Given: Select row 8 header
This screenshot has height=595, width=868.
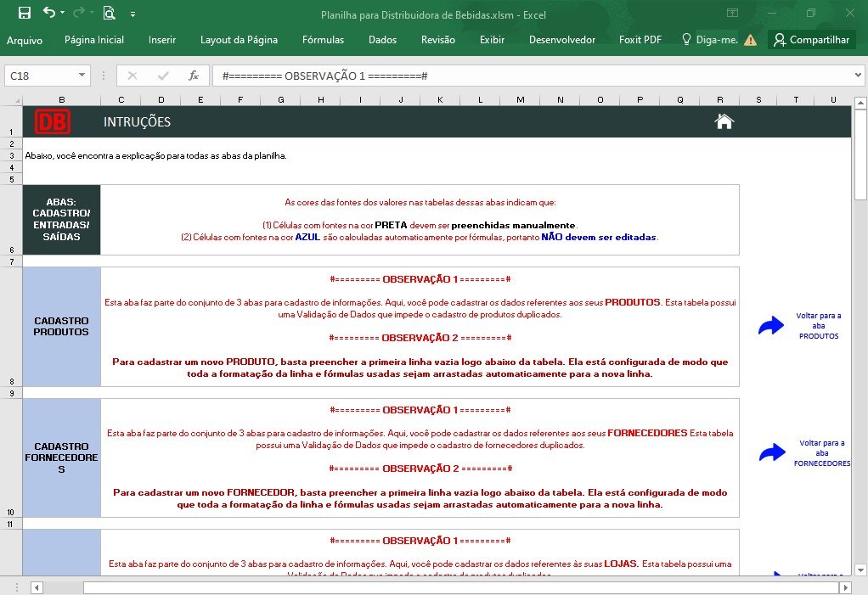Looking at the screenshot, I should click(11, 327).
